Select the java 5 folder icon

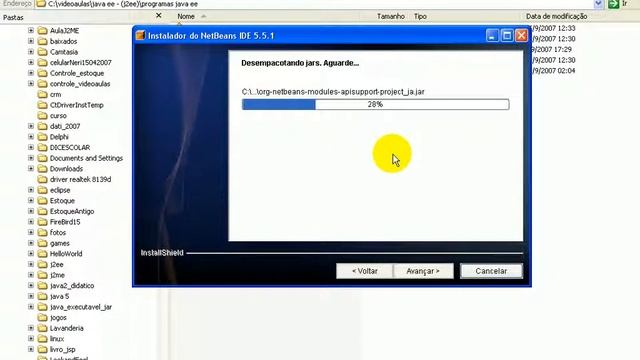tap(42, 296)
